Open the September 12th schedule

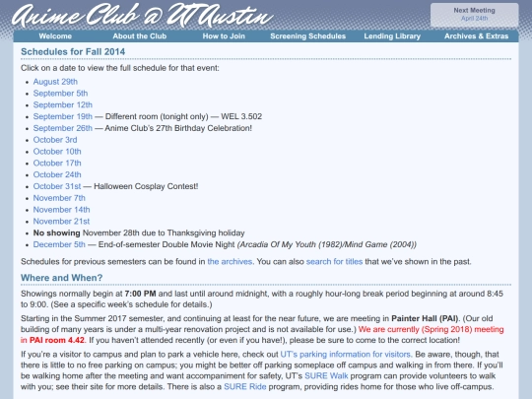click(63, 104)
